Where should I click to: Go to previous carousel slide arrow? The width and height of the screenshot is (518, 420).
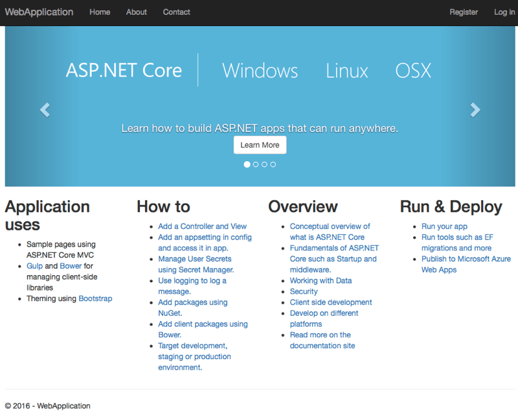(x=45, y=110)
